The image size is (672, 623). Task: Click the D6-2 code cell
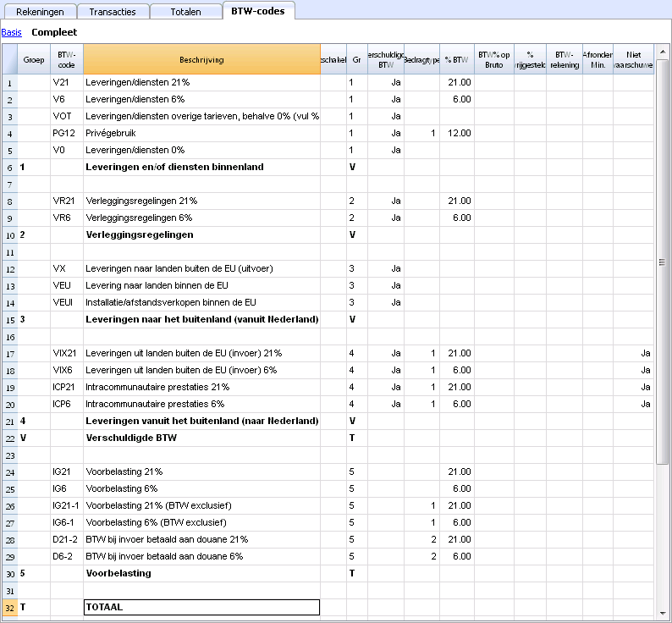click(66, 556)
